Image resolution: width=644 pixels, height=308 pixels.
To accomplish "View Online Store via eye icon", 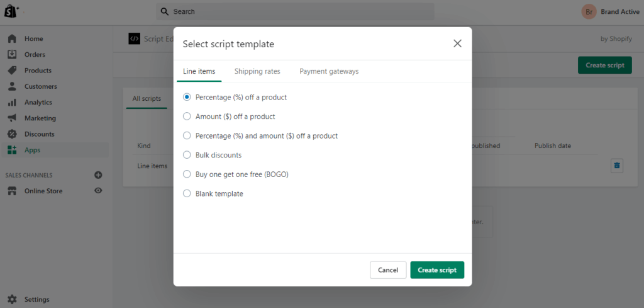I will point(98,190).
